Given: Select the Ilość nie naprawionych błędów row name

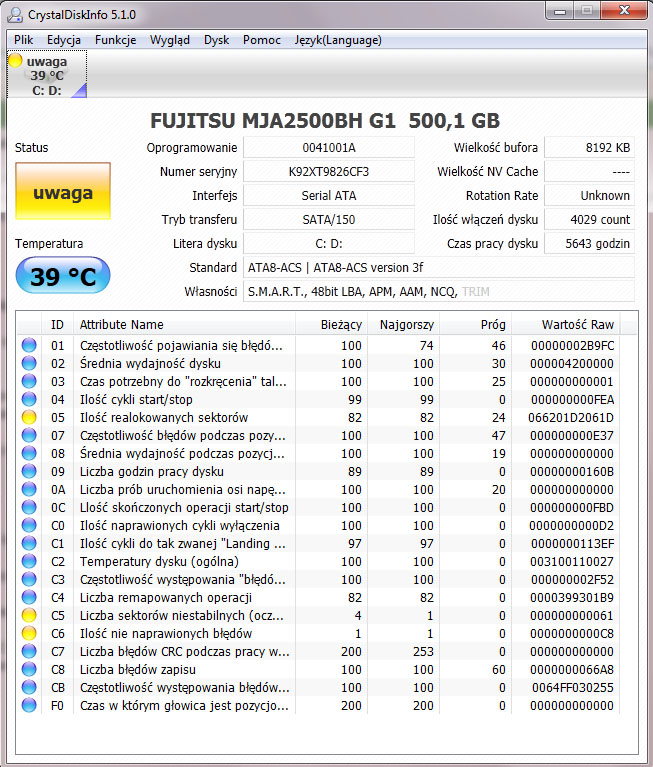Looking at the screenshot, I should (166, 633).
